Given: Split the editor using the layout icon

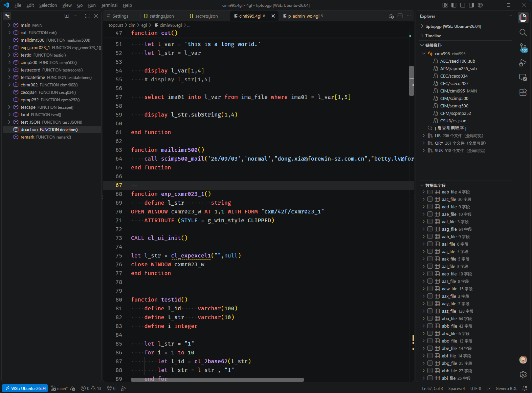Looking at the screenshot, I should point(400,16).
